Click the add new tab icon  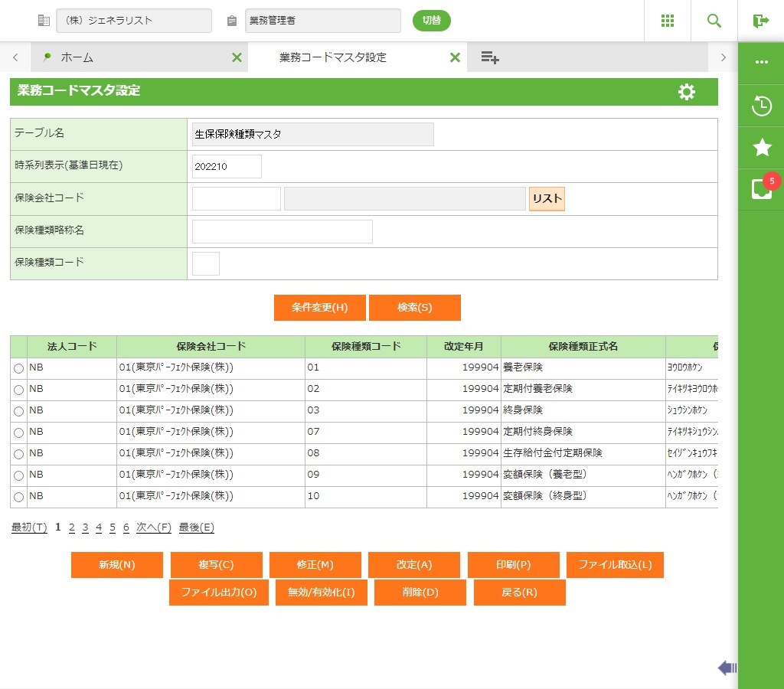pos(490,57)
